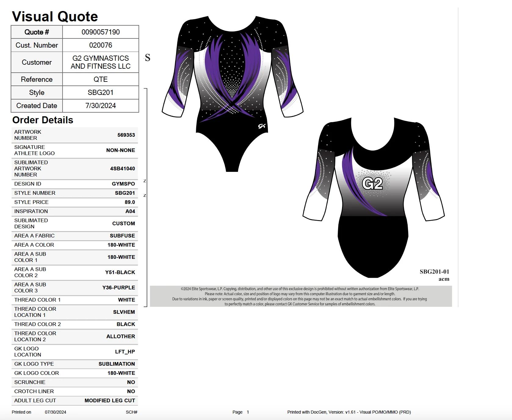512x420 pixels.
Task: Click the Page 1 footer indicator
Action: pyautogui.click(x=241, y=412)
